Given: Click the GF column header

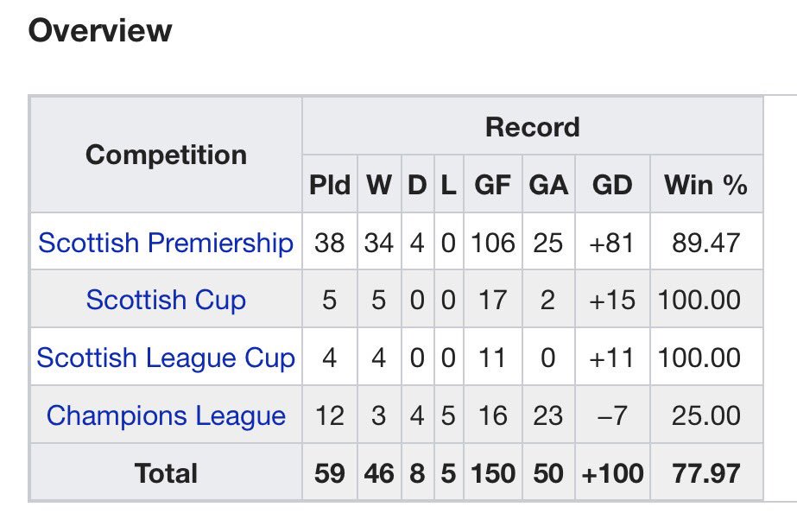Looking at the screenshot, I should coord(492,184).
